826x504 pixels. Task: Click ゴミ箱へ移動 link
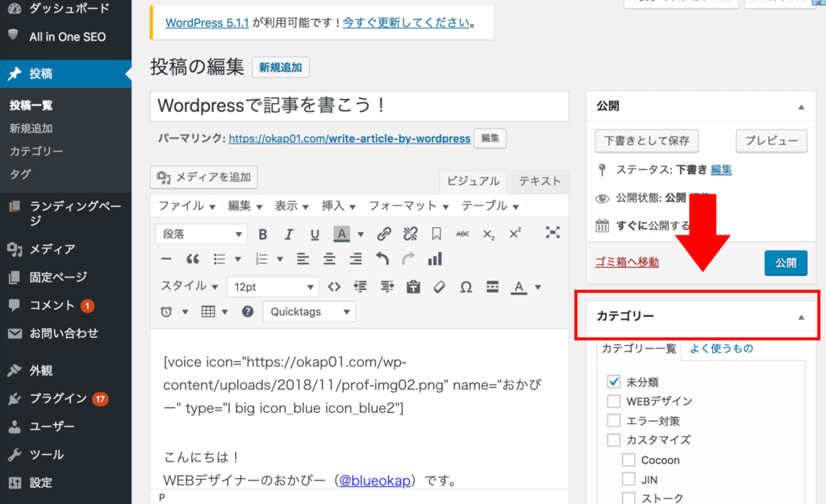point(627,262)
